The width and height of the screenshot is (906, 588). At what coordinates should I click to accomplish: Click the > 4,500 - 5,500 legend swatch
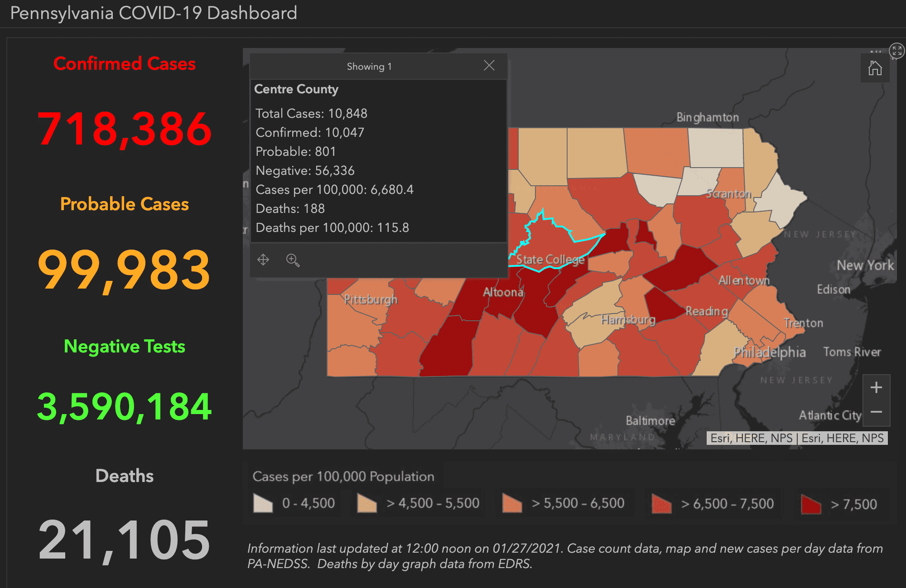367,503
